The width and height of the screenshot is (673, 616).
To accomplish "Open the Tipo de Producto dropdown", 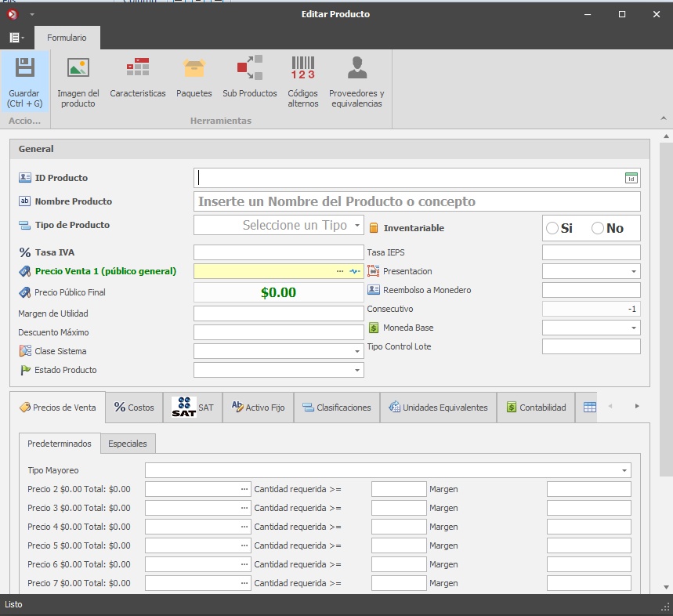I will (x=357, y=225).
